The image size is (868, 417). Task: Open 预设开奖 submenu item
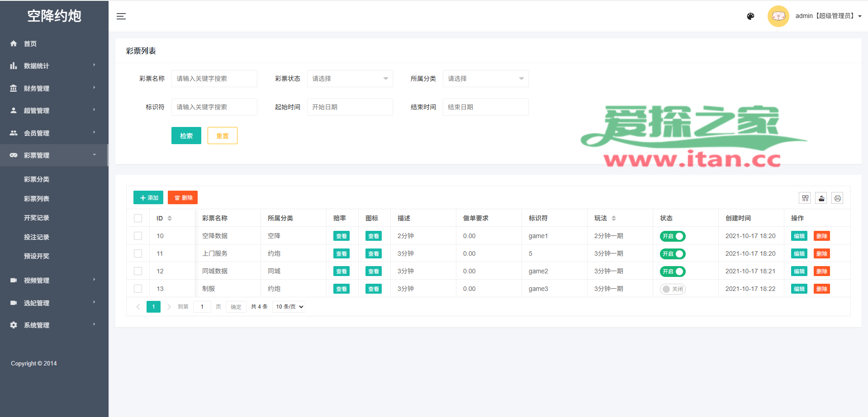[37, 256]
